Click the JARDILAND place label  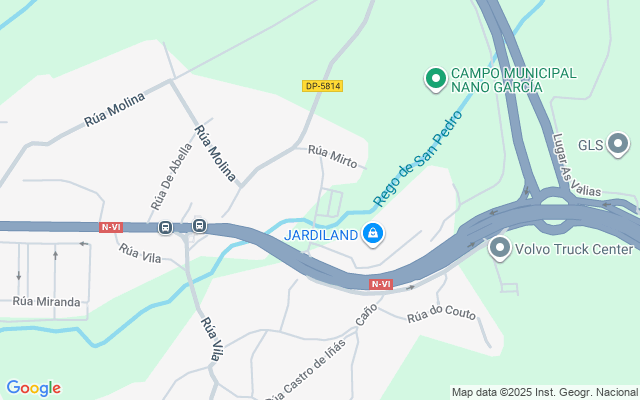[321, 235]
